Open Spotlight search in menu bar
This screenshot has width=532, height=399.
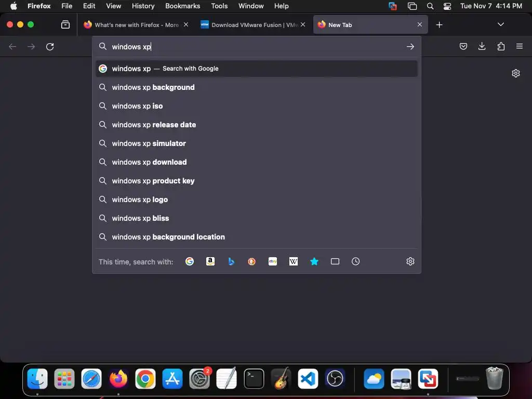pos(430,6)
